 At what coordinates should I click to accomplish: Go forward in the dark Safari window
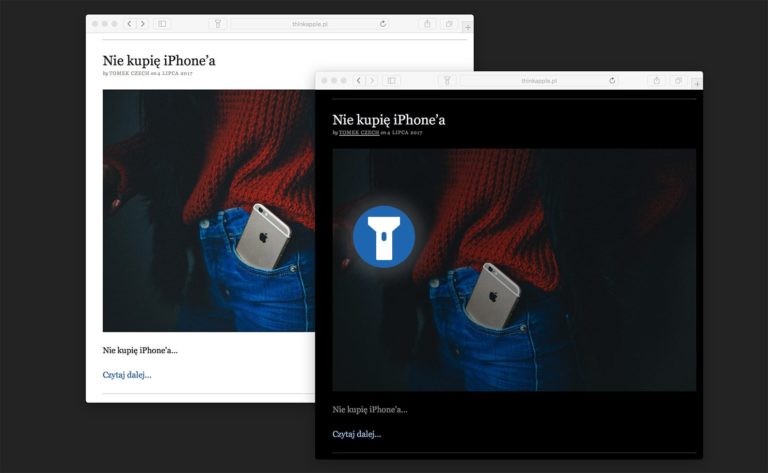pyautogui.click(x=372, y=81)
